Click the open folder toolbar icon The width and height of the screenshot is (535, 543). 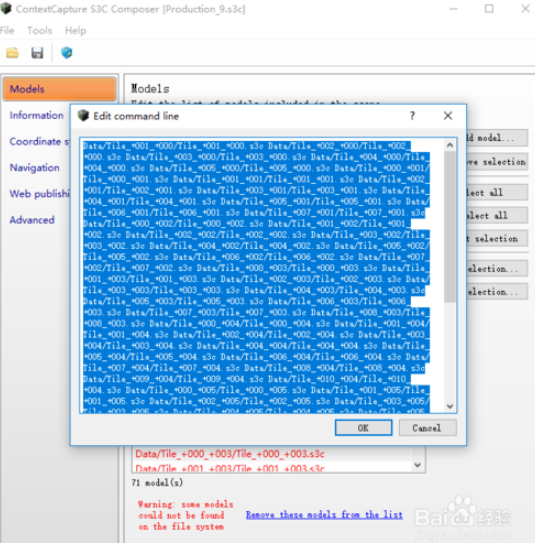[x=12, y=53]
